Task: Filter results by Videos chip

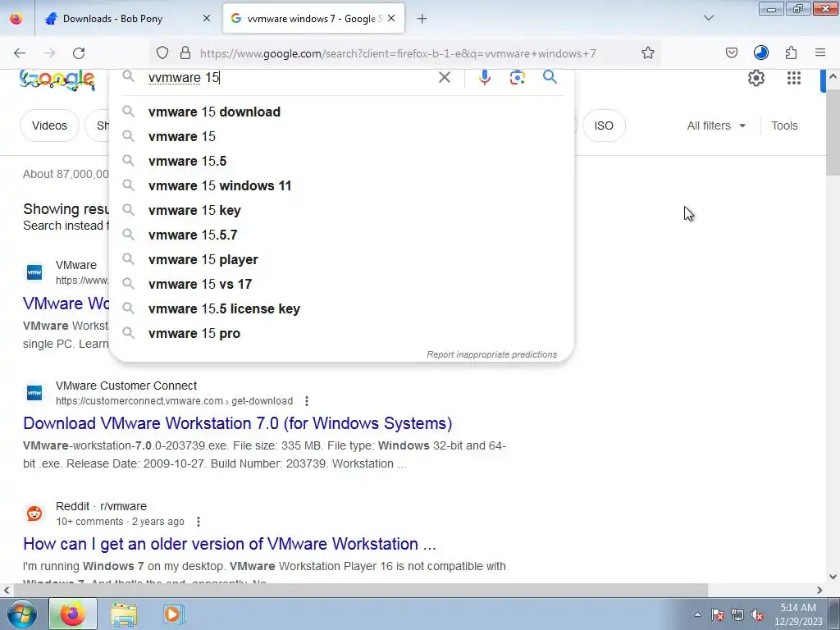Action: [49, 126]
